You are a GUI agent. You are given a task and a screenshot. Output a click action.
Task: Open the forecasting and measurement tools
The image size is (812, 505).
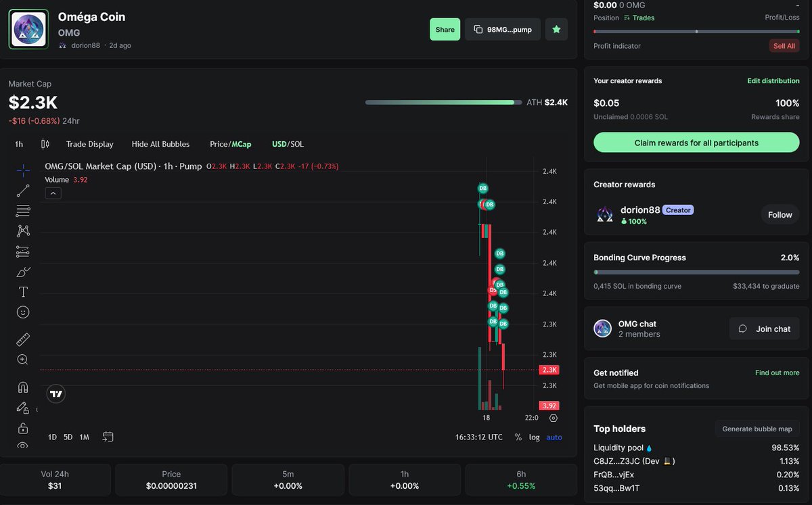pyautogui.click(x=23, y=251)
